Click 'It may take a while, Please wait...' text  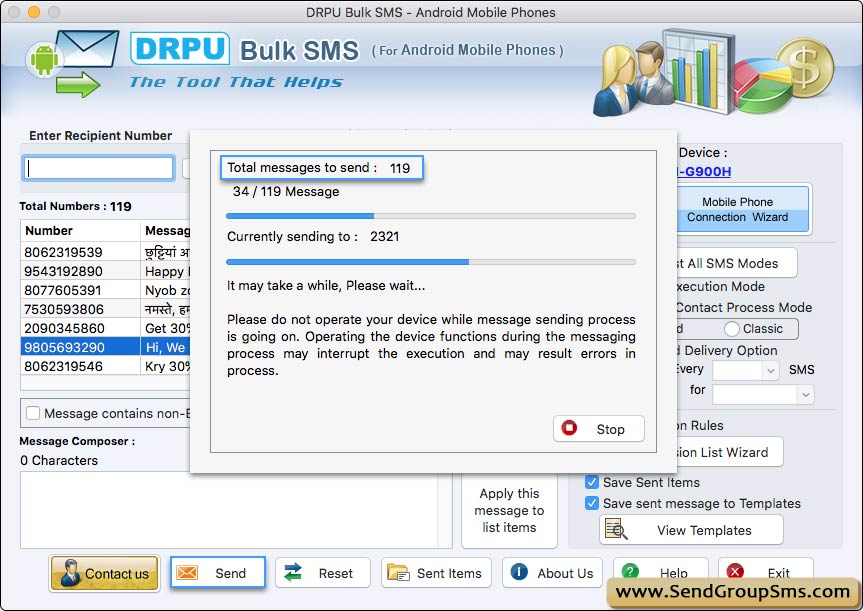pos(326,286)
